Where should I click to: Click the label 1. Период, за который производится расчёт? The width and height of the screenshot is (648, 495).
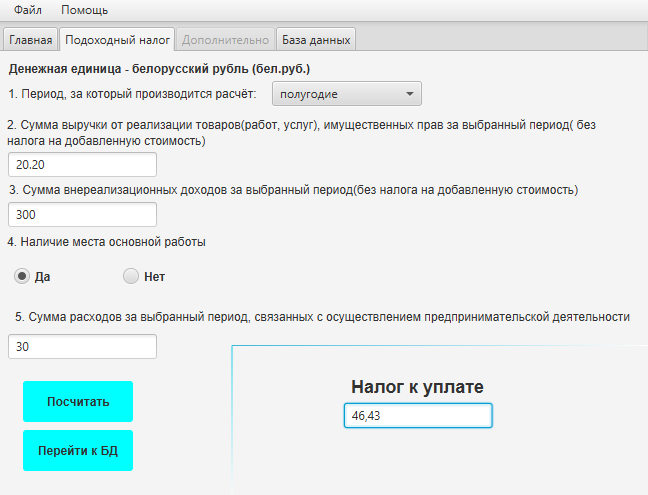[x=132, y=94]
